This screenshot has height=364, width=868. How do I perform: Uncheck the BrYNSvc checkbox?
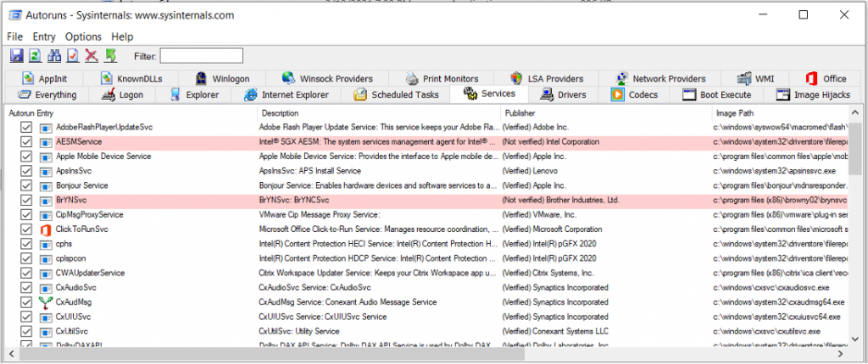pos(26,201)
